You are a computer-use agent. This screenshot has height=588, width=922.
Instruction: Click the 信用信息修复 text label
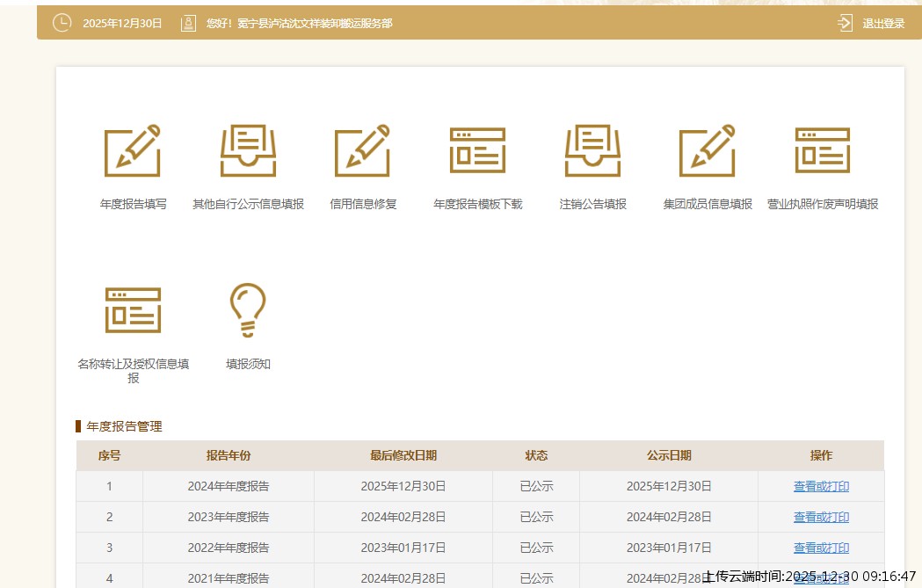click(x=363, y=204)
